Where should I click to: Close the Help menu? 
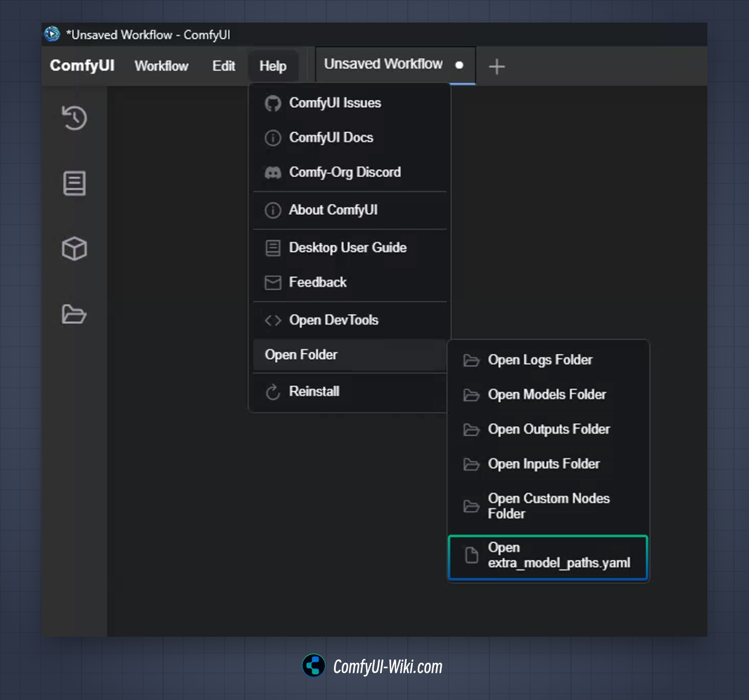tap(273, 66)
